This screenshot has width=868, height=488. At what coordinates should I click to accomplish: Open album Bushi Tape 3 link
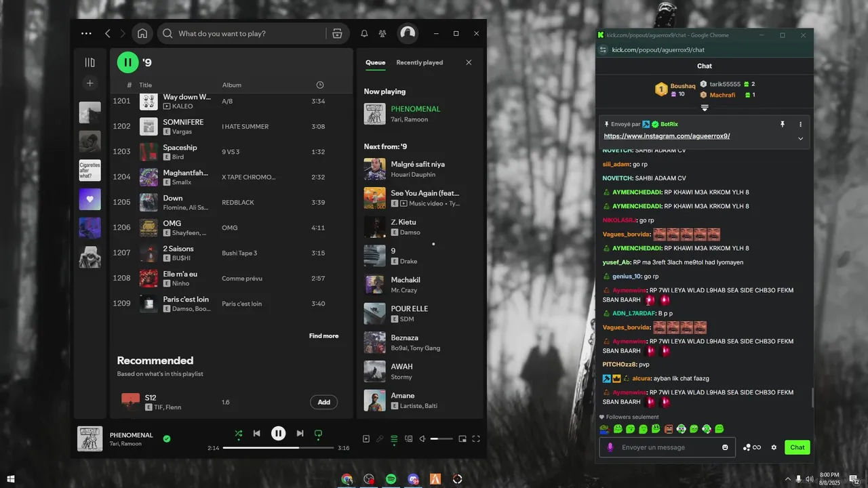pos(239,253)
